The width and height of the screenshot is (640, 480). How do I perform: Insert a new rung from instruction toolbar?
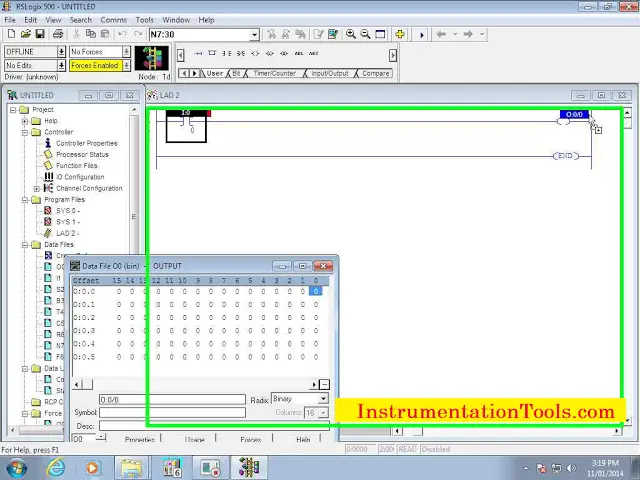(198, 53)
